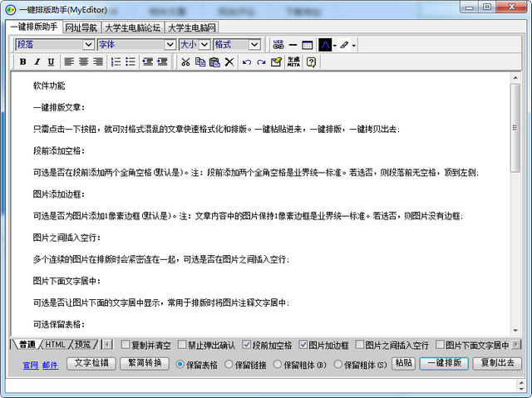The width and height of the screenshot is (532, 398).
Task: Expand font color dropdown arrow
Action: tap(334, 45)
